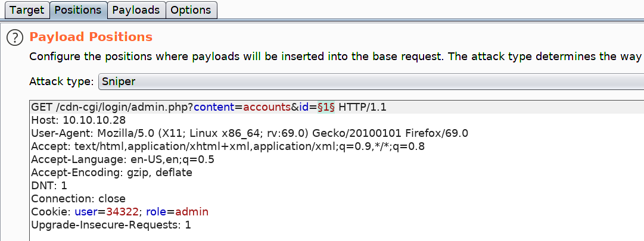
Task: Go to the Options tab
Action: 191,10
